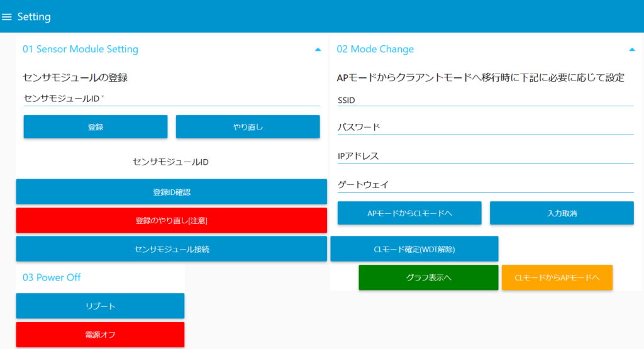
Task: Open the green グラフ表示へ button
Action: click(x=428, y=278)
